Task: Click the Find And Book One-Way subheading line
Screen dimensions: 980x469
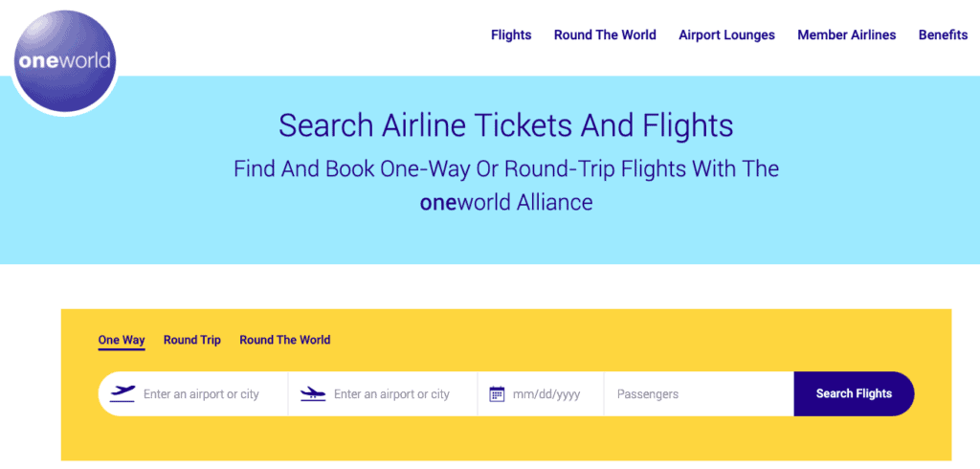Action: click(x=505, y=169)
